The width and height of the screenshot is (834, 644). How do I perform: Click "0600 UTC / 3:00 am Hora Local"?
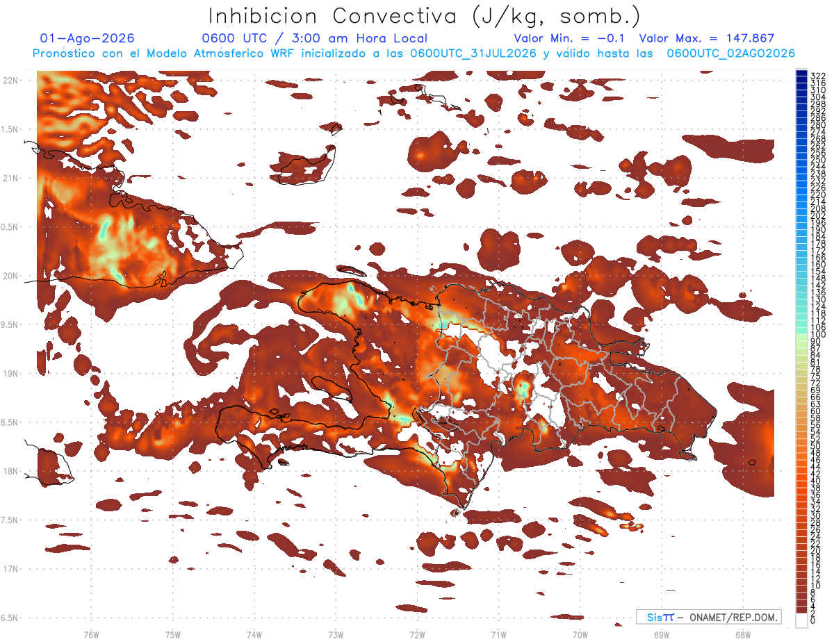click(x=314, y=39)
